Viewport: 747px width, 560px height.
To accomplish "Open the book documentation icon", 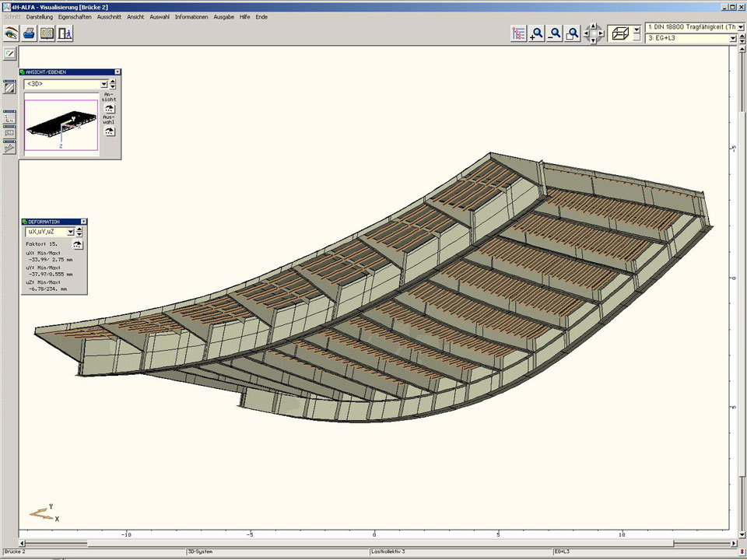I will click(x=47, y=33).
